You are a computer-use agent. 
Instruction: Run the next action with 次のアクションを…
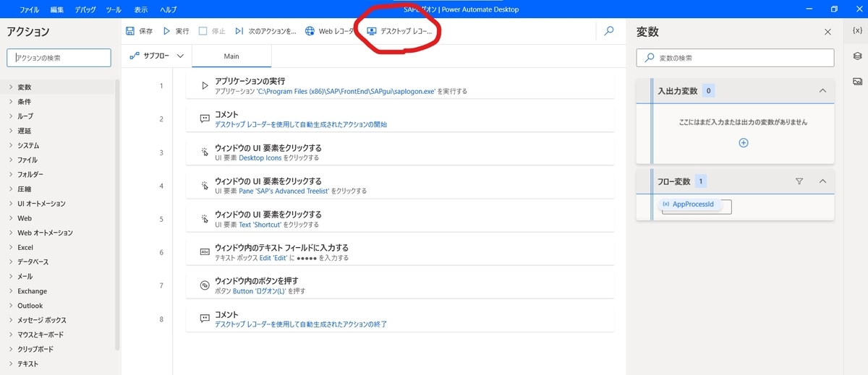pos(265,31)
